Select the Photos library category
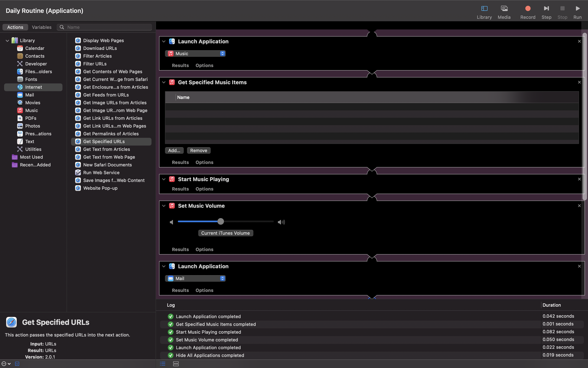This screenshot has width=588, height=368. [33, 126]
